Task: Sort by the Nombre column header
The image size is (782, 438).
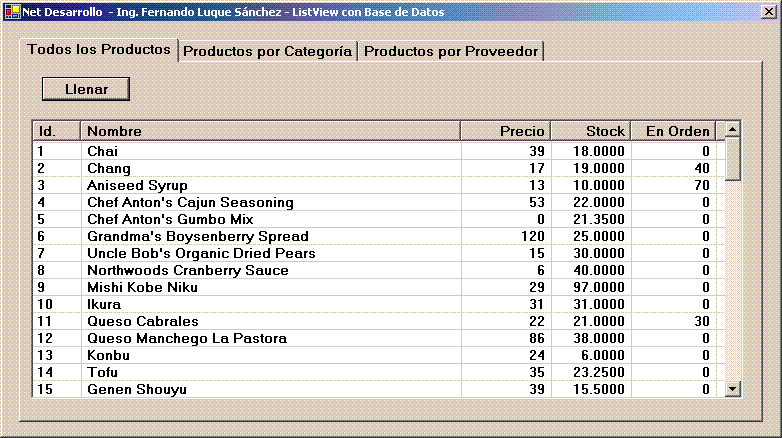Action: click(270, 131)
